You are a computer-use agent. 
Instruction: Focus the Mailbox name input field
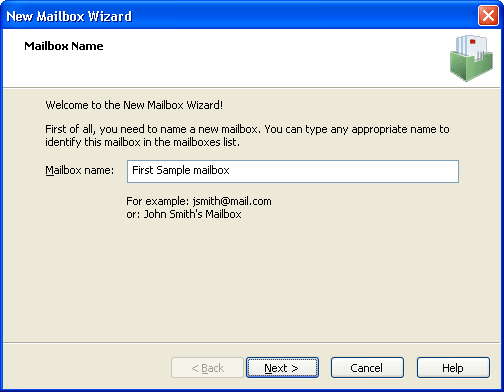pyautogui.click(x=293, y=171)
